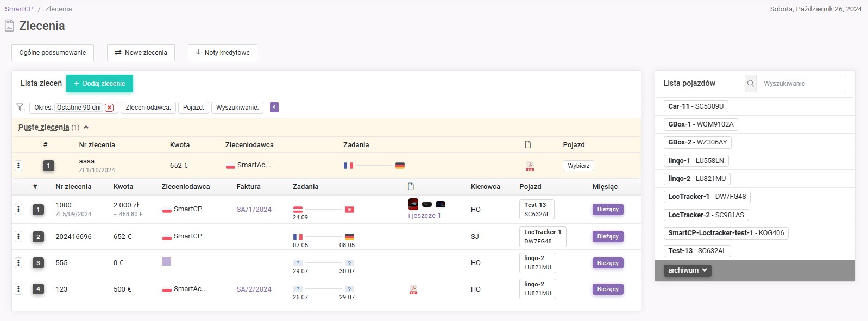Click the Austrian flag start in order 1000

tap(298, 209)
